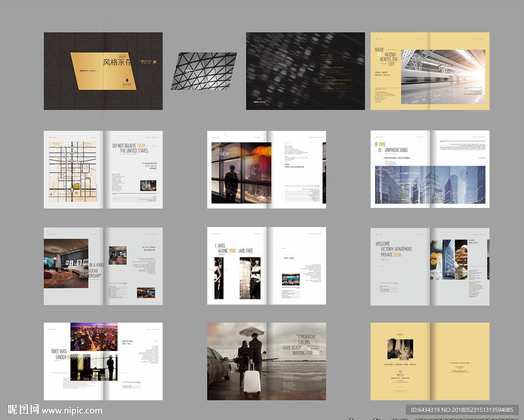
Task: Click the 'WAITING FOR YOU.' text
Action: (x=306, y=353)
